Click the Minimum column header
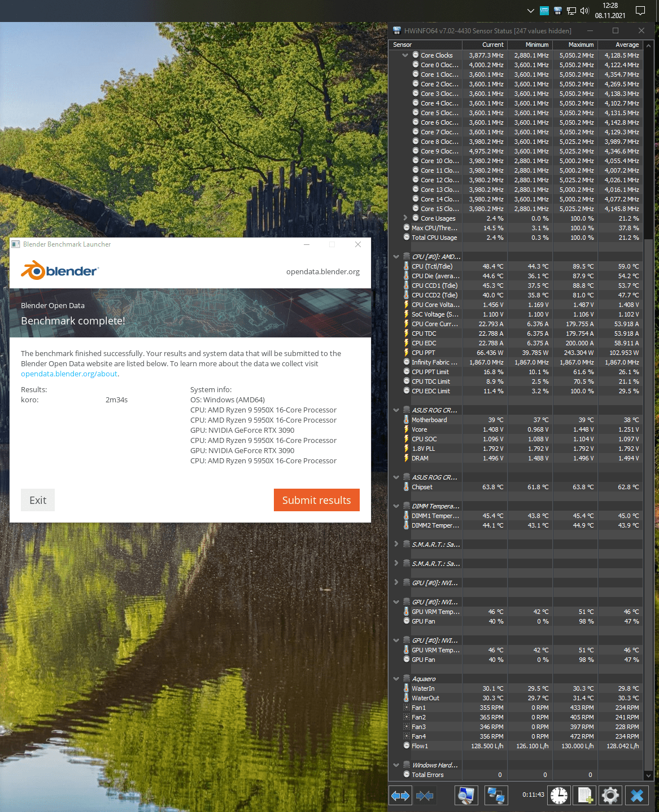The height and width of the screenshot is (812, 659). 530,45
